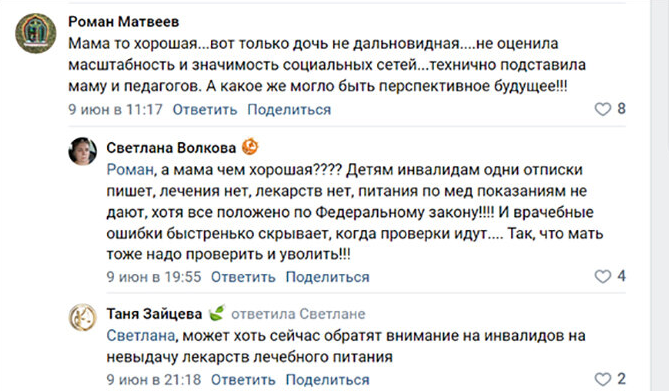
Task: Click the 'Роман' mention in Светлана's reply
Action: (130, 170)
